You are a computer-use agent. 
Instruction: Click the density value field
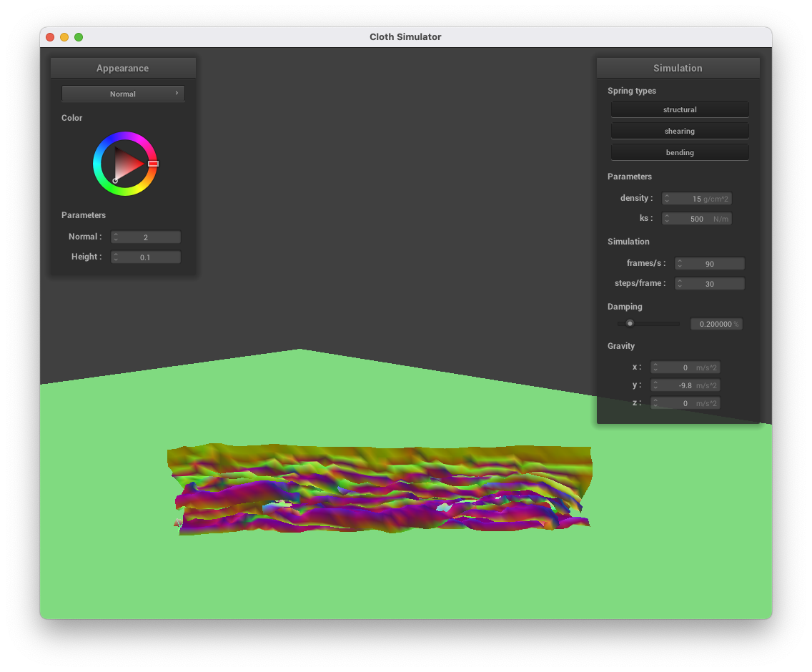[696, 199]
